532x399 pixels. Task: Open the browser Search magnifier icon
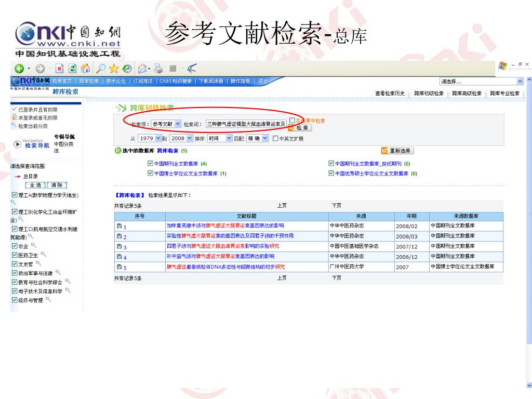(x=100, y=69)
